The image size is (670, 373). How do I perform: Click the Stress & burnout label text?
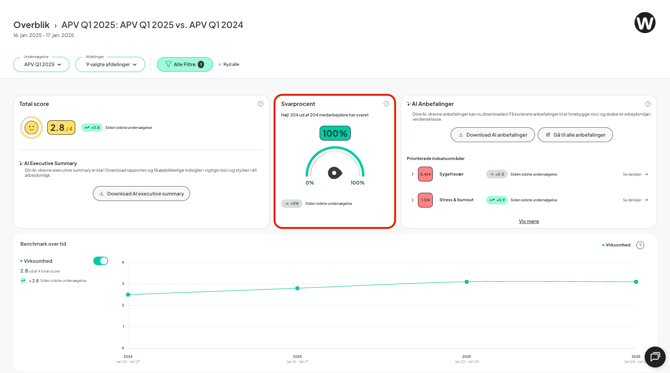[x=456, y=200]
